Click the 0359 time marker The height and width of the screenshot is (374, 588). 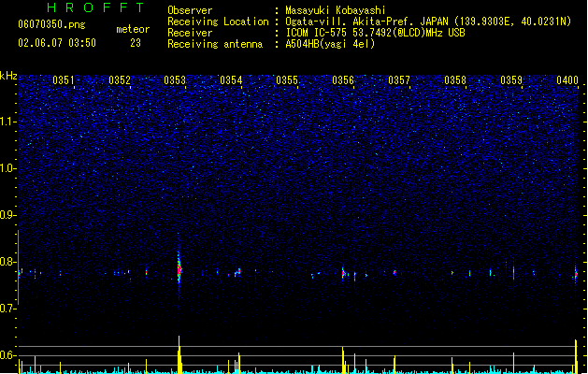(x=511, y=80)
